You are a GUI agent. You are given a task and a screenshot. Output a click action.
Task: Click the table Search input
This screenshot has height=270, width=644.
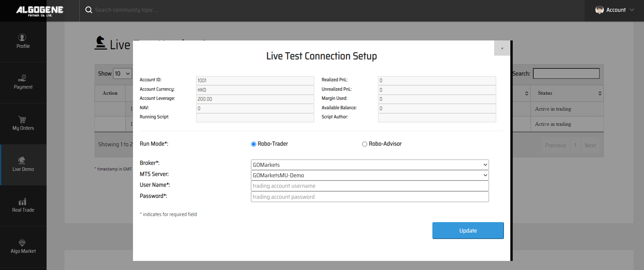point(566,73)
